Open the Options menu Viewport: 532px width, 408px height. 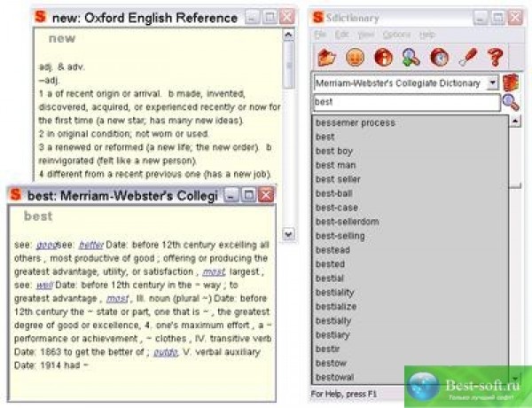396,35
